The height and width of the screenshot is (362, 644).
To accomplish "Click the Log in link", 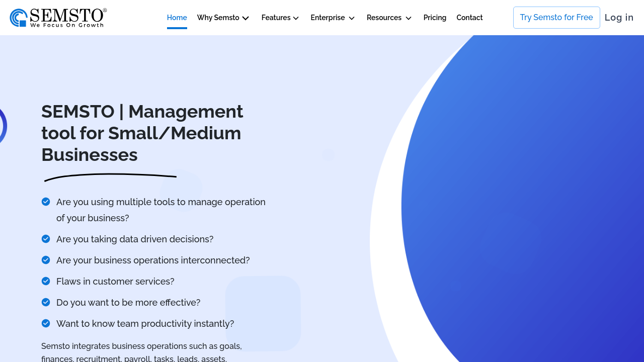I will 619,18.
